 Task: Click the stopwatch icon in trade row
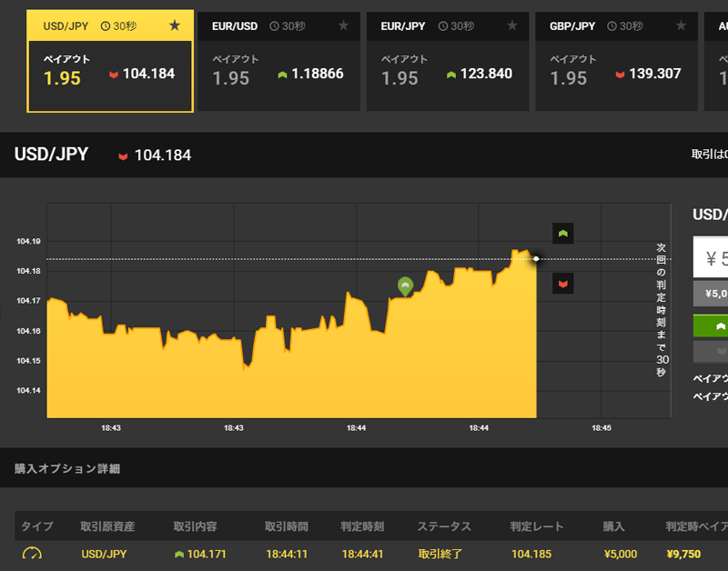pyautogui.click(x=32, y=554)
